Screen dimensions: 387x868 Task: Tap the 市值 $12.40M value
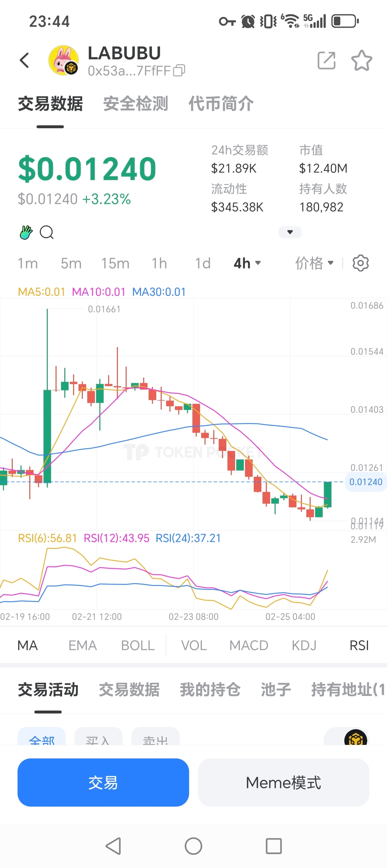pos(323,168)
